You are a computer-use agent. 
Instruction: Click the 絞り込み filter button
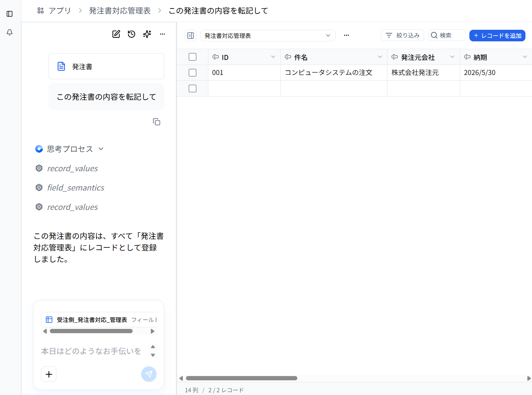click(402, 35)
